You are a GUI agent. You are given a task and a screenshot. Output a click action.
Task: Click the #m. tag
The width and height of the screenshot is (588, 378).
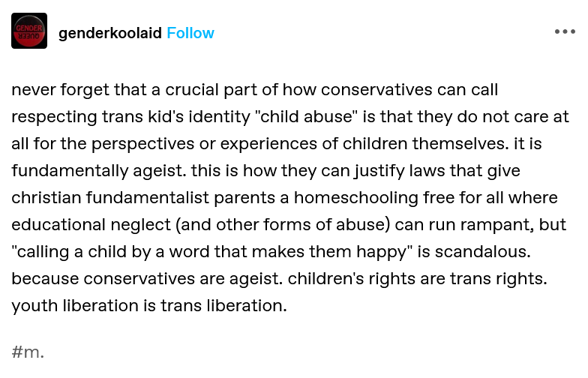coord(28,351)
